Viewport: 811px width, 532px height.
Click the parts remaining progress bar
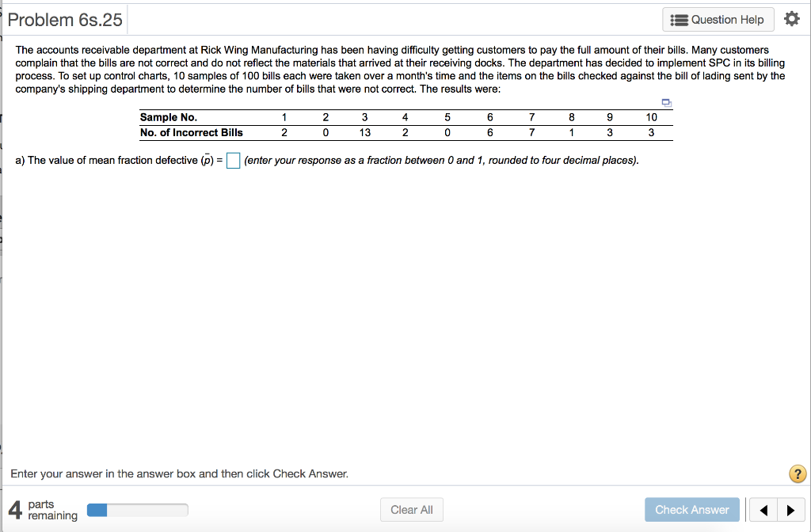click(x=136, y=510)
